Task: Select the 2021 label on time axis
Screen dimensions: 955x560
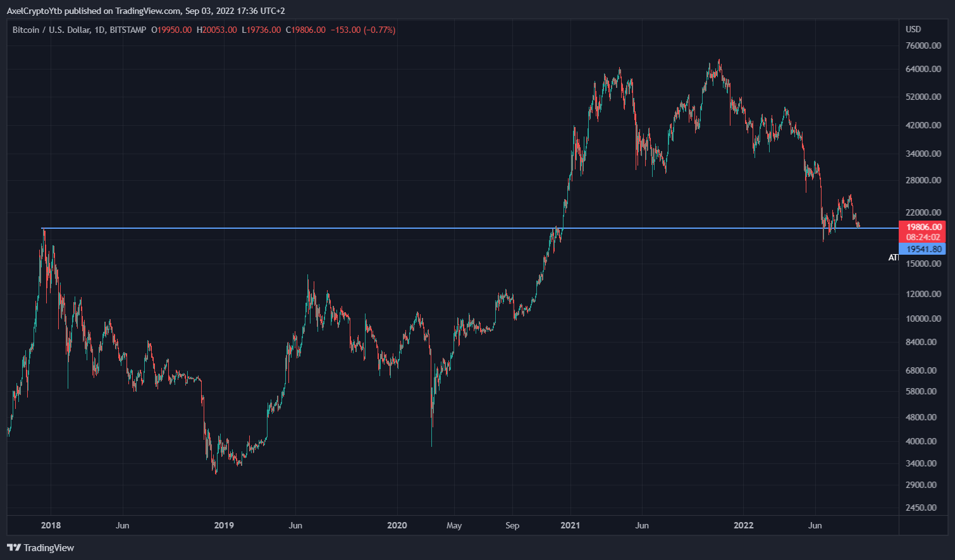Action: pos(571,525)
